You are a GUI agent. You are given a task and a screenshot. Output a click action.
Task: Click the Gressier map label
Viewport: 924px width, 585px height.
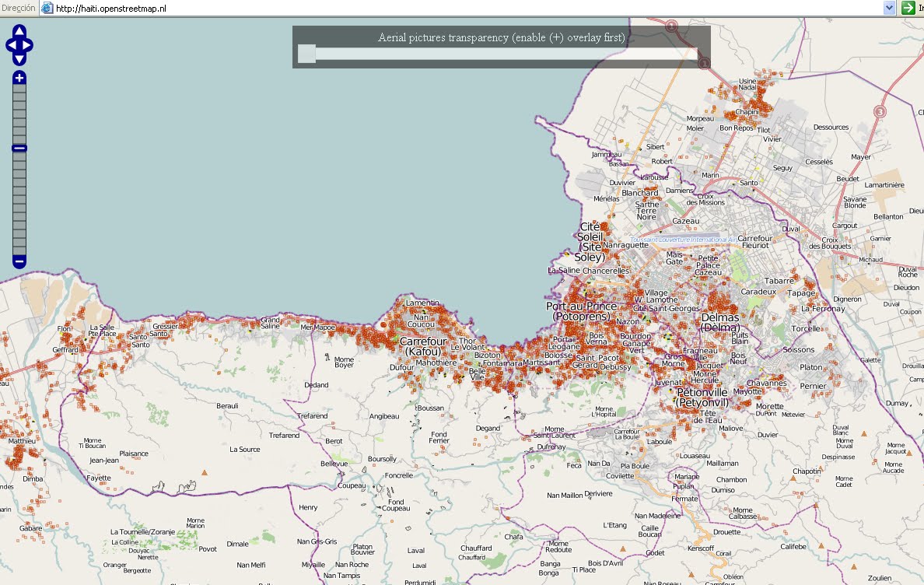point(165,327)
